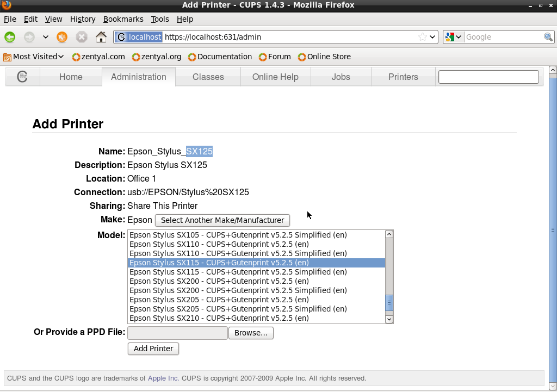Click the highlighted SX125 name text
The height and width of the screenshot is (392, 557).
tap(199, 151)
